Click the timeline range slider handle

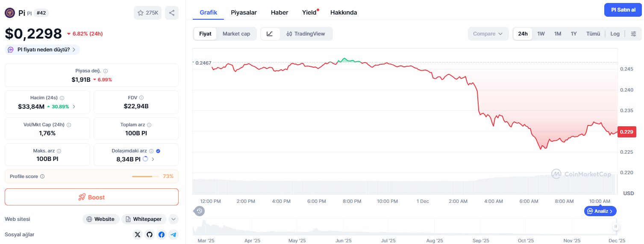pos(616,226)
